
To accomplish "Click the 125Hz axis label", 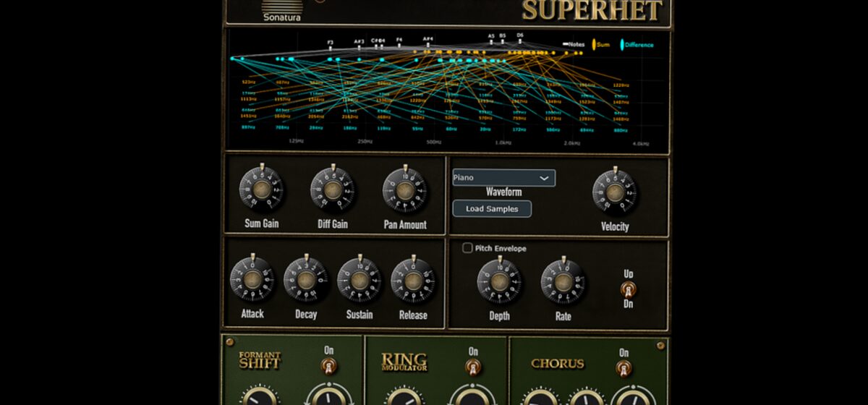I will click(296, 142).
